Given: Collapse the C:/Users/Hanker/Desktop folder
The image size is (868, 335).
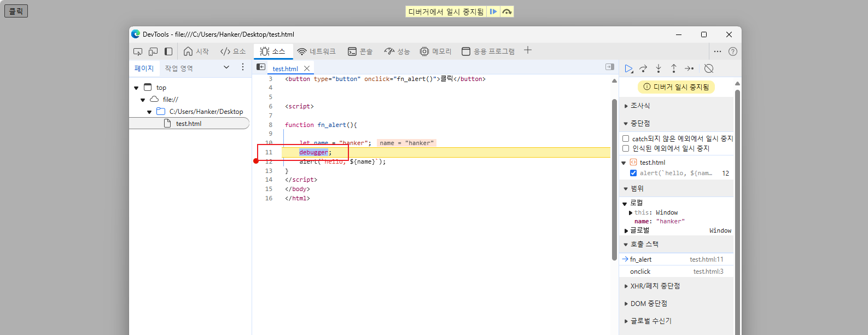Looking at the screenshot, I should click(x=149, y=112).
